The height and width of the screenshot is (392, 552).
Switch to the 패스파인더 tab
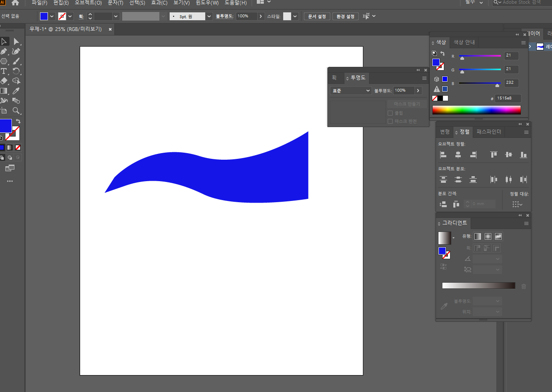tap(489, 132)
